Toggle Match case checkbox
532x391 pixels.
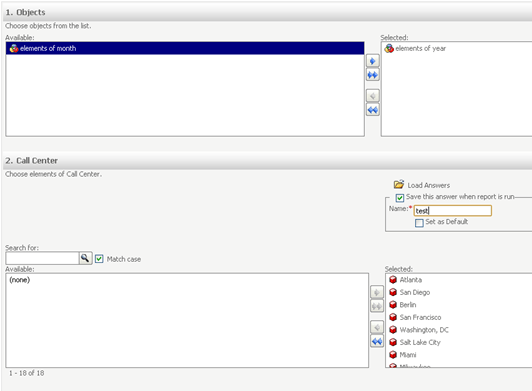[x=99, y=259]
